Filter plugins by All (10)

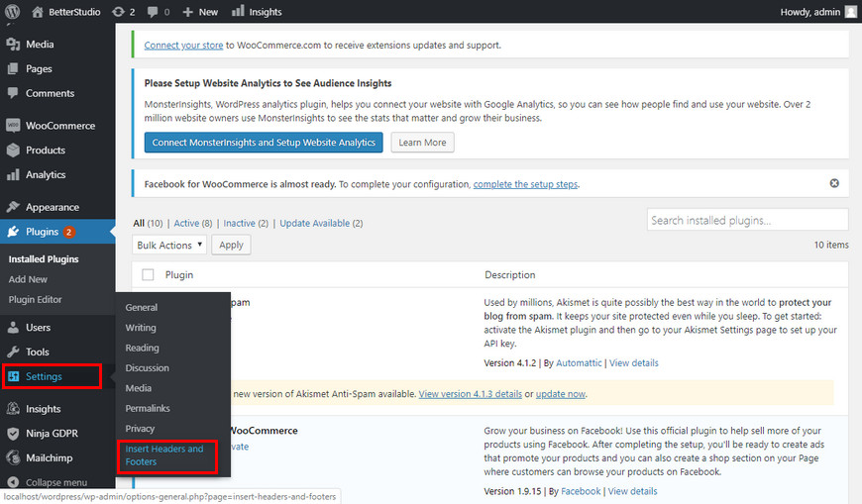pyautogui.click(x=148, y=223)
